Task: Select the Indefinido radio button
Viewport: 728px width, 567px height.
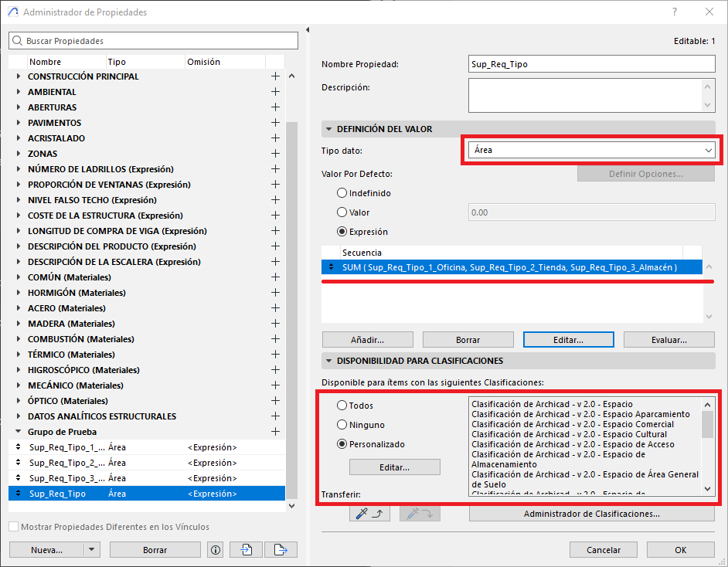Action: [x=342, y=193]
